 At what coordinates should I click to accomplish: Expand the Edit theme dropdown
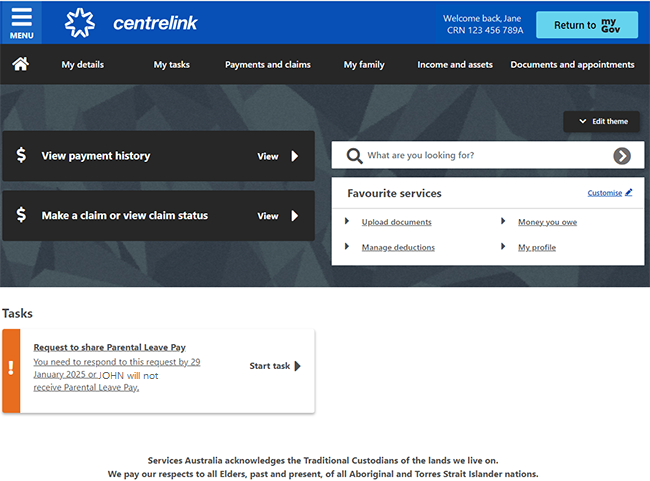[x=601, y=121]
